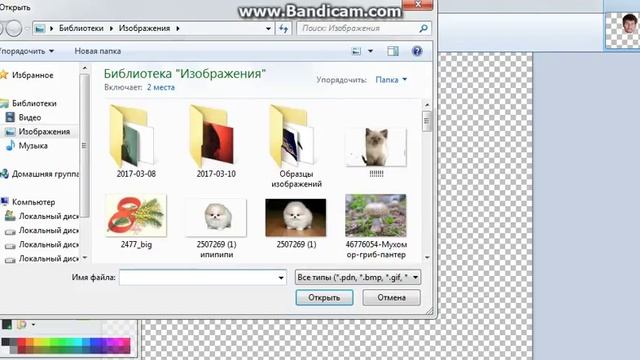Click the refresh address icon
Viewport: 640px width, 360px height.
pyautogui.click(x=283, y=28)
